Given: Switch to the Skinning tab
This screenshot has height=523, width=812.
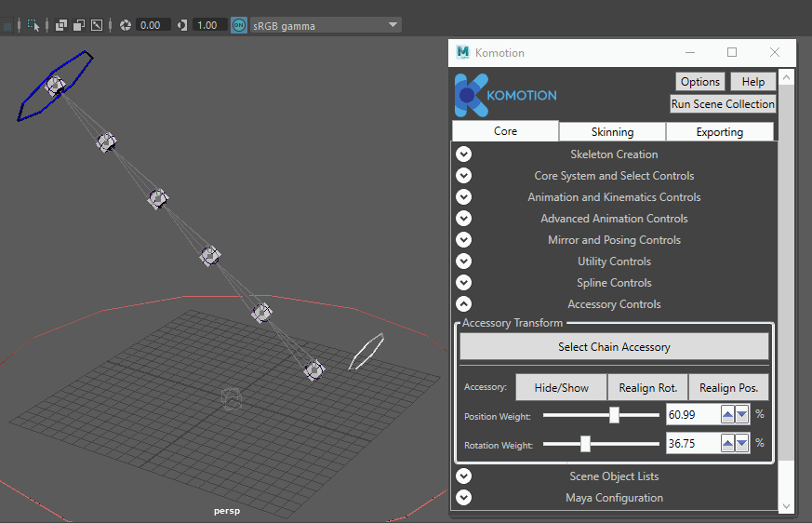Looking at the screenshot, I should pyautogui.click(x=612, y=131).
